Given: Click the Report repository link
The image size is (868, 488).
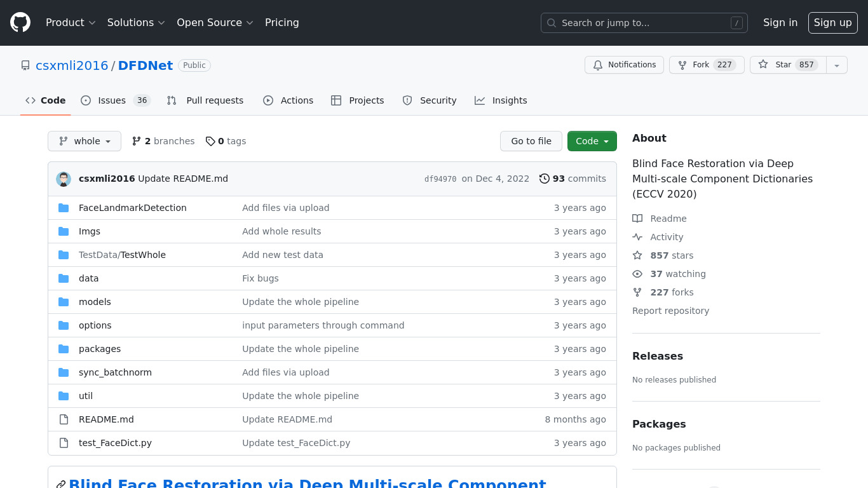Looking at the screenshot, I should click(670, 311).
